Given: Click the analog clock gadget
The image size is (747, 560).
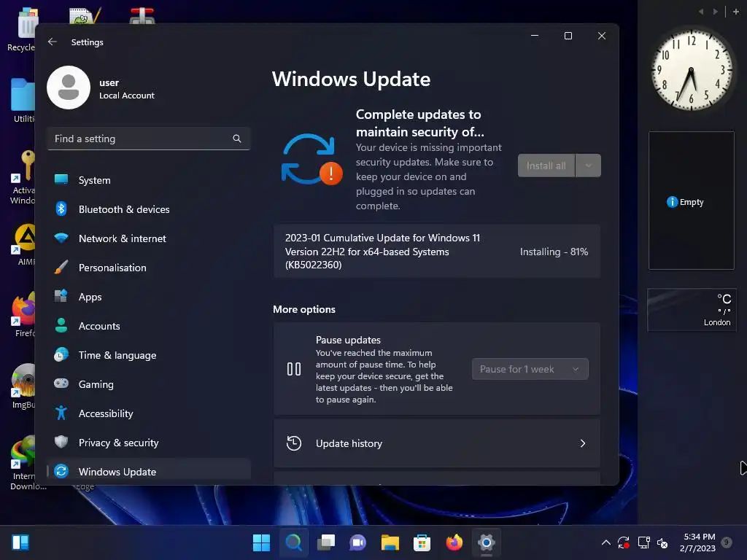Looking at the screenshot, I should (x=692, y=70).
